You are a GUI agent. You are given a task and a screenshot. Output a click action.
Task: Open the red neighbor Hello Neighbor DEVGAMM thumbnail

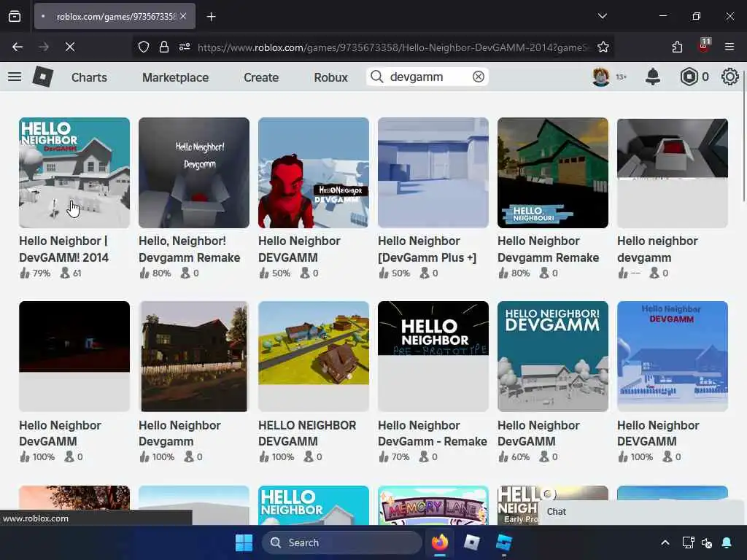(x=314, y=173)
